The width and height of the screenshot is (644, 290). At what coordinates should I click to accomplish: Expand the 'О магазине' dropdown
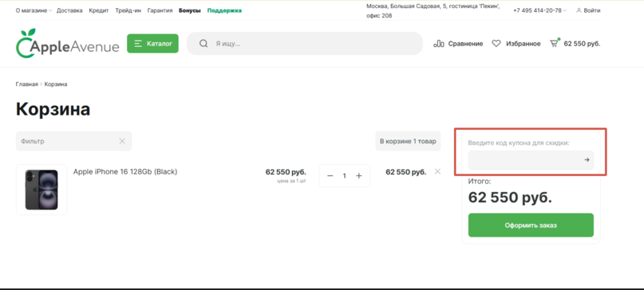tap(34, 10)
